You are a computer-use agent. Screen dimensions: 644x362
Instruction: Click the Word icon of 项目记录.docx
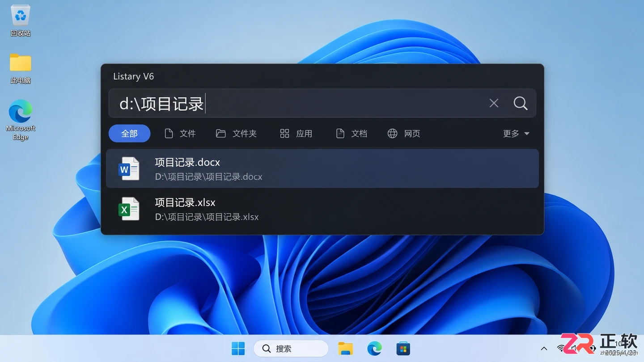pyautogui.click(x=129, y=168)
